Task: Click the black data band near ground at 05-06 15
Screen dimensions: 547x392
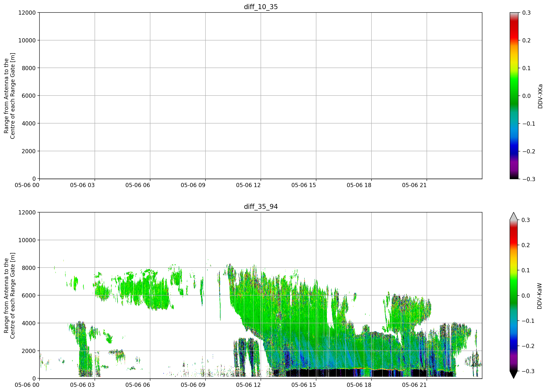Action: (x=316, y=373)
